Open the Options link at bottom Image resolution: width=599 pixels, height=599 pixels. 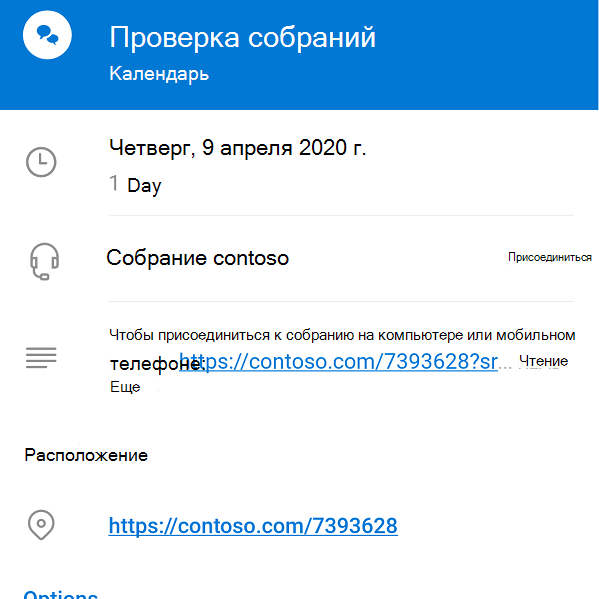coord(61,594)
